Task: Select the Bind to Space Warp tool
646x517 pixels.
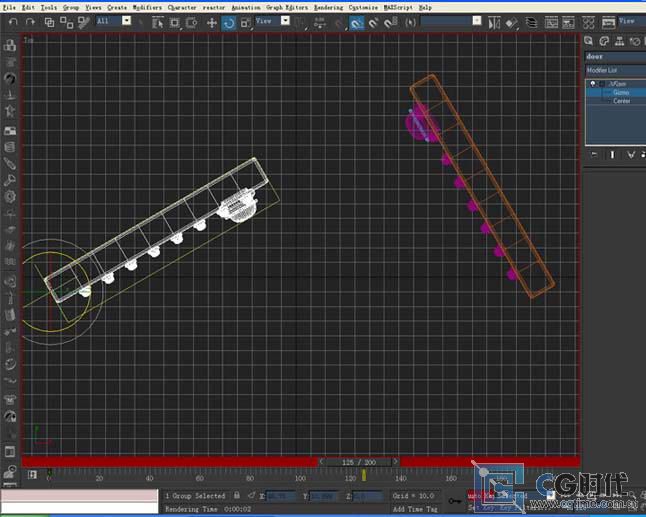Action: [84, 22]
